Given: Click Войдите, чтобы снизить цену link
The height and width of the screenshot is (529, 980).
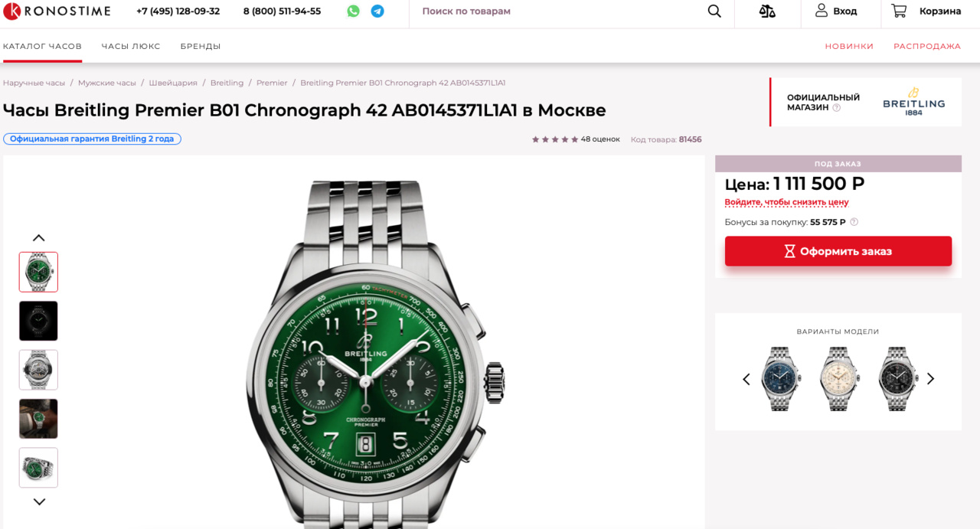Looking at the screenshot, I should click(786, 202).
